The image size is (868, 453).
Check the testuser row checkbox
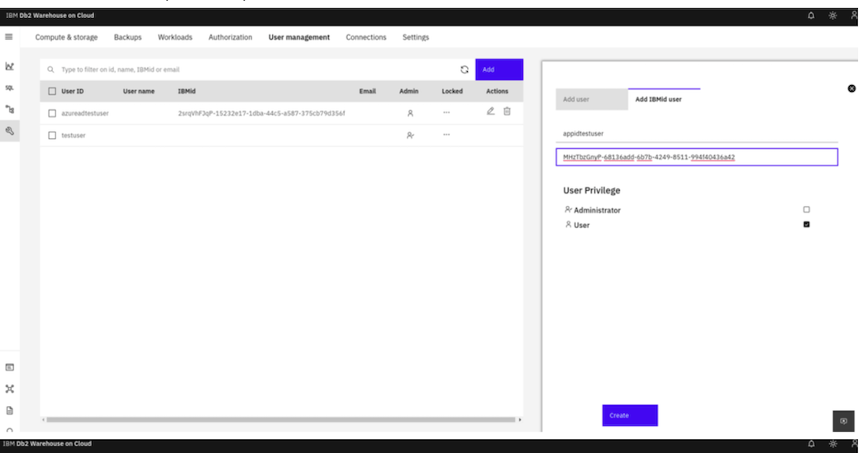[52, 135]
